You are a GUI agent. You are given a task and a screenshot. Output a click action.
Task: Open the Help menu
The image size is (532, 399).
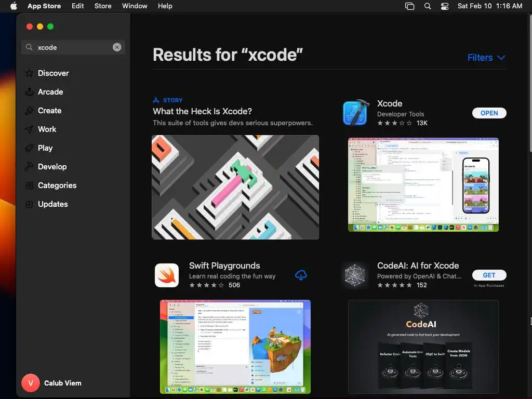tap(165, 6)
